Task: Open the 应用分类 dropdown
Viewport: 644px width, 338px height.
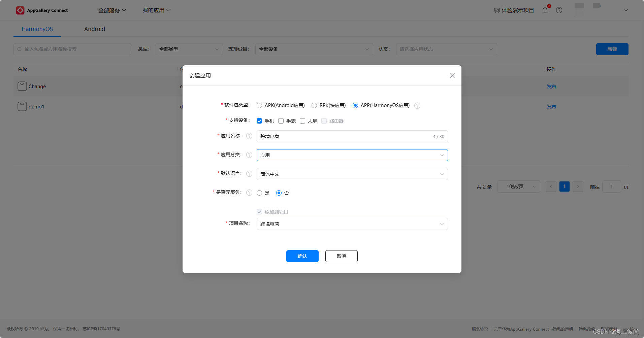Action: tap(352, 155)
